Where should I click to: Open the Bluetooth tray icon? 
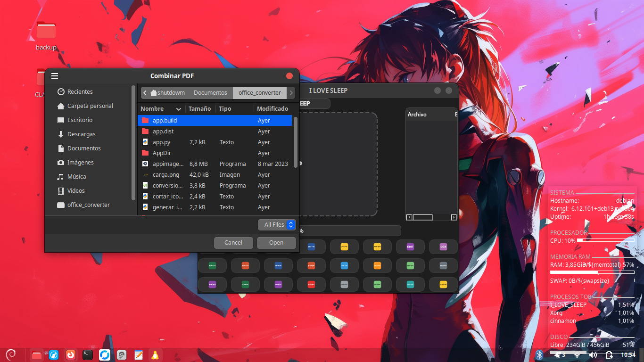pyautogui.click(x=539, y=355)
